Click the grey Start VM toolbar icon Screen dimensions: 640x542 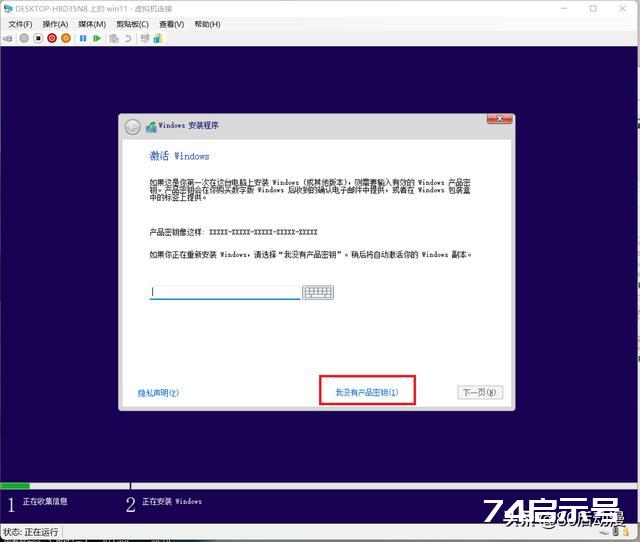[24, 38]
